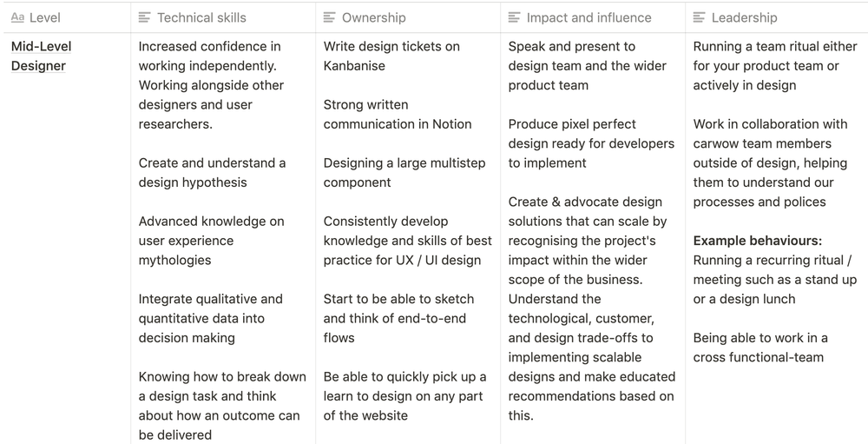The width and height of the screenshot is (868, 444).
Task: Click the text icon beside Ownership
Action: click(x=329, y=17)
